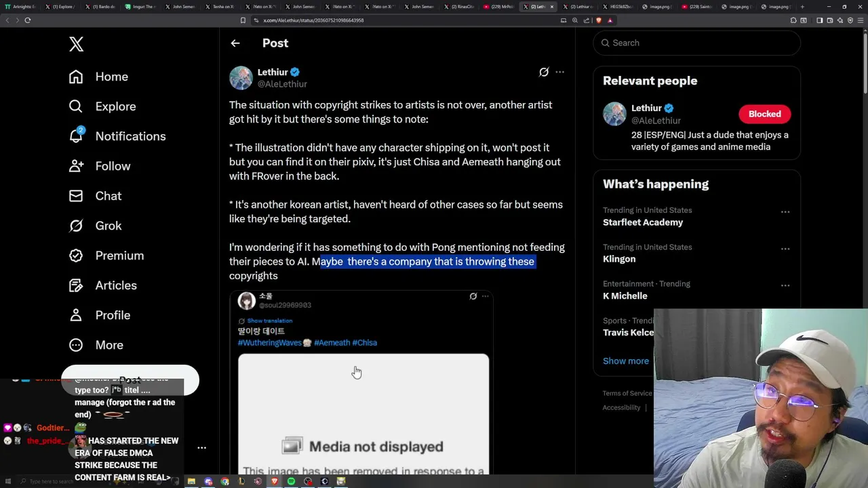
Task: Open the Terms of Service footer link
Action: click(x=627, y=393)
